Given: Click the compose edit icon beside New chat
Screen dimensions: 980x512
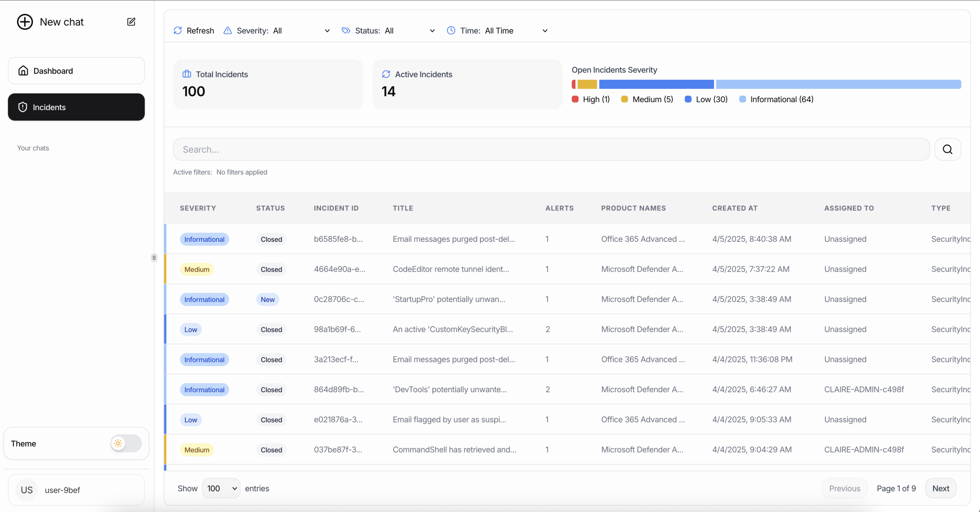Looking at the screenshot, I should 131,22.
